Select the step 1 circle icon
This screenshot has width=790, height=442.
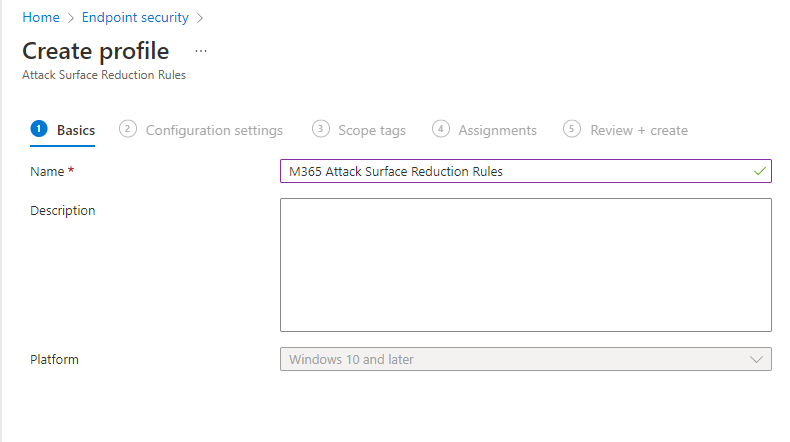39,129
